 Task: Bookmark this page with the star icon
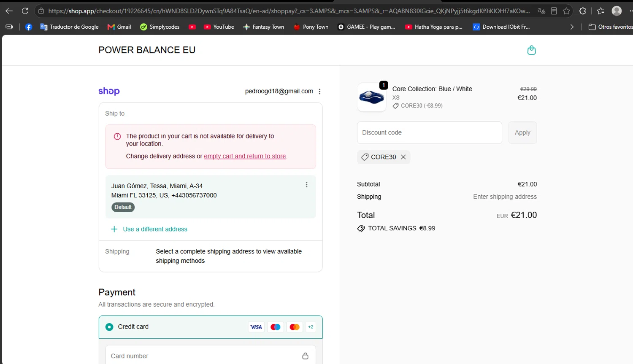(566, 11)
